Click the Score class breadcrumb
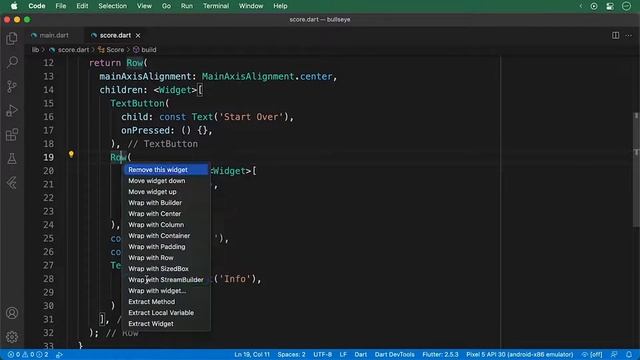The height and width of the screenshot is (360, 640). 111,49
